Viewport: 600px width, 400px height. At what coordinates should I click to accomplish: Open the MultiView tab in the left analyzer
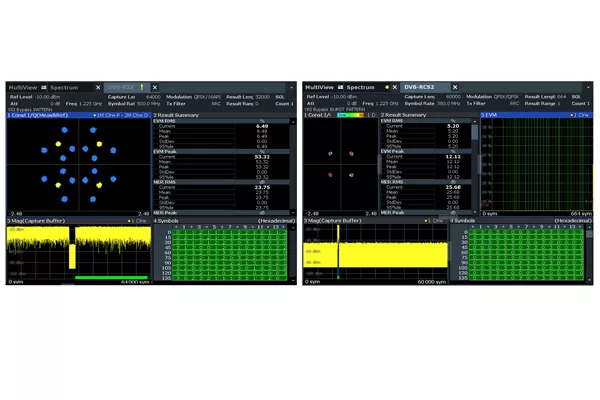[x=23, y=88]
